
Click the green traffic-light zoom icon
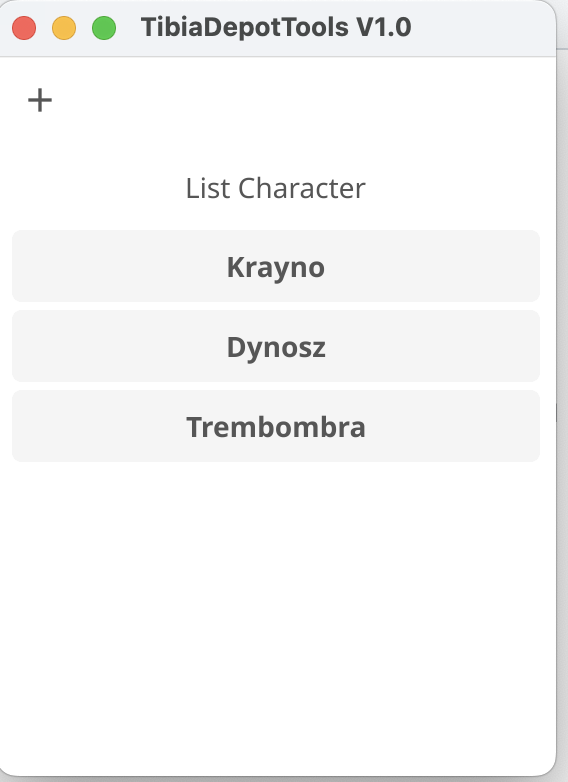104,27
